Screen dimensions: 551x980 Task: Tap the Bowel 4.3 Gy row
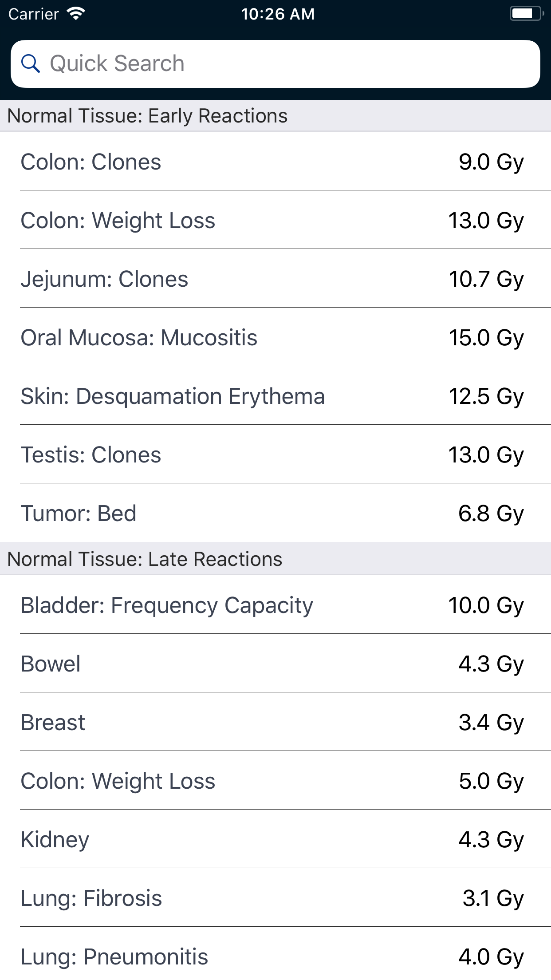click(x=275, y=664)
